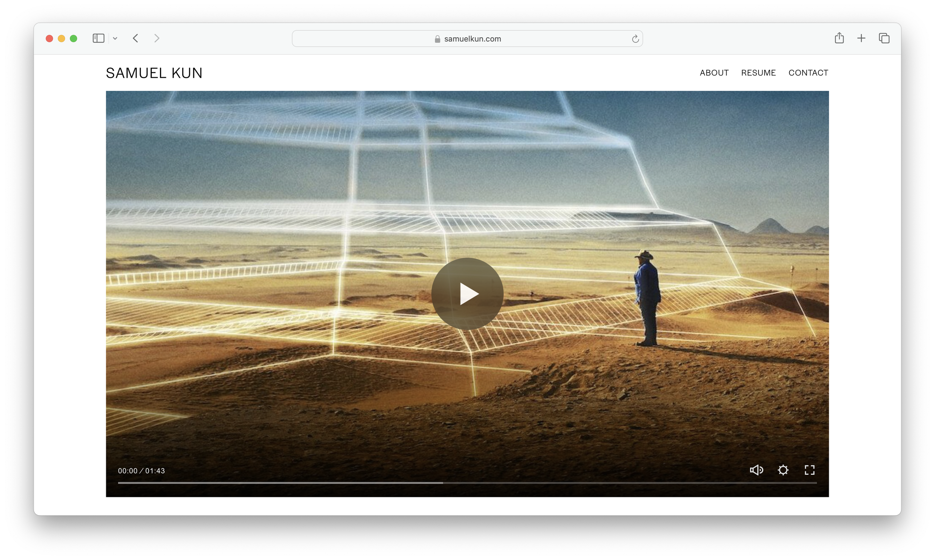
Task: Play the video with center play button
Action: [467, 293]
